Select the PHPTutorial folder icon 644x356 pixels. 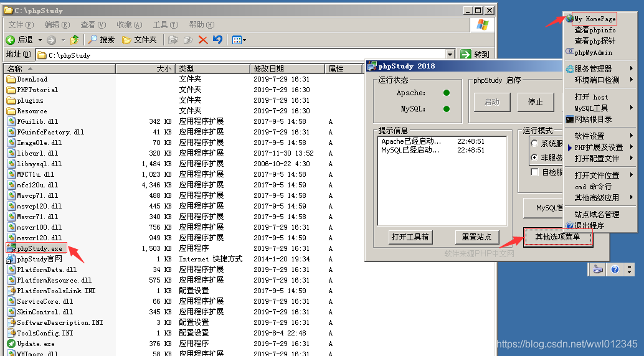point(11,90)
